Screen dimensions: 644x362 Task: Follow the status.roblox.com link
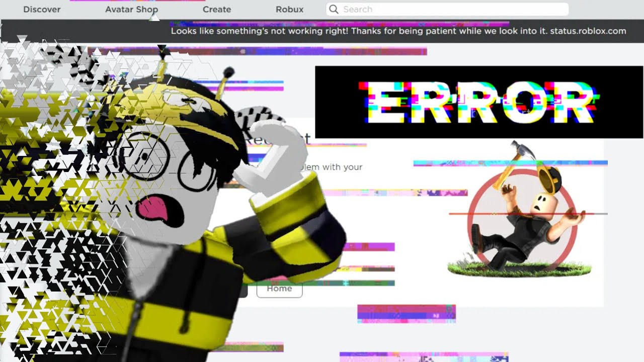pos(588,31)
